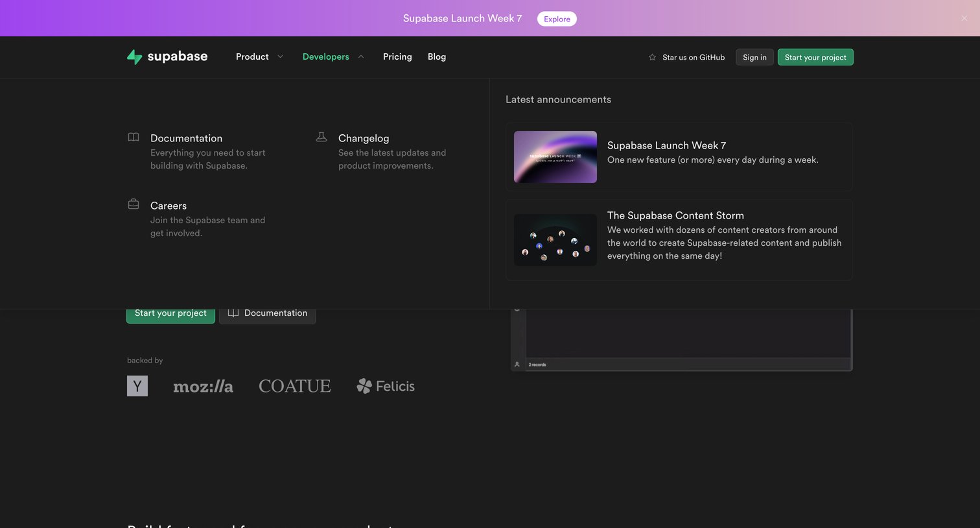Screen dimensions: 980x528
Task: Click the Supabase Launch Week 7 announcement title
Action: click(666, 145)
